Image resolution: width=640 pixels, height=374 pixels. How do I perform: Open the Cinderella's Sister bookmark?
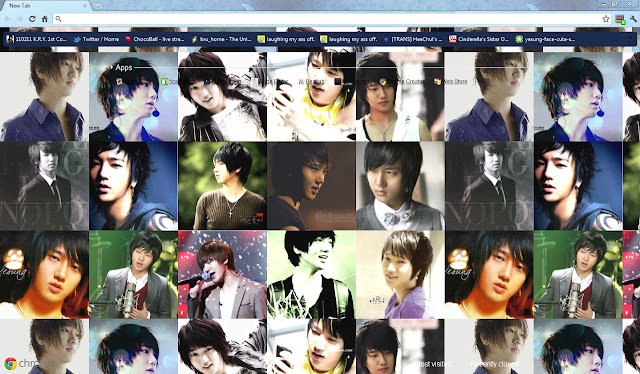pyautogui.click(x=479, y=39)
